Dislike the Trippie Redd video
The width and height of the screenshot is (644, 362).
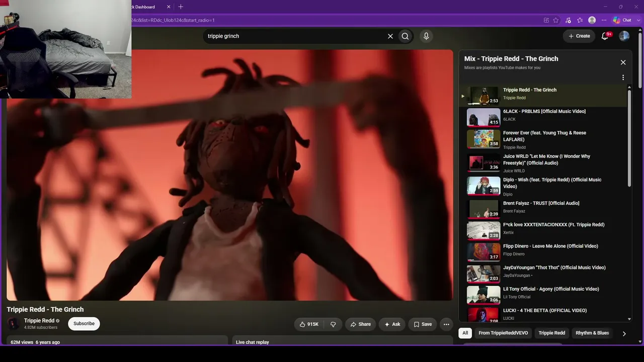[x=333, y=324]
